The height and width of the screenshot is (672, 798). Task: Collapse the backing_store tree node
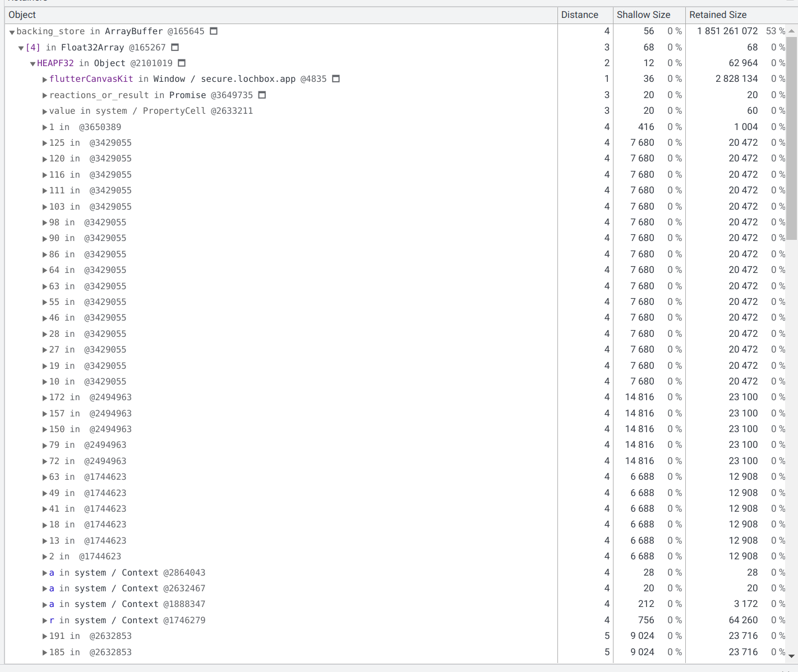tap(12, 31)
